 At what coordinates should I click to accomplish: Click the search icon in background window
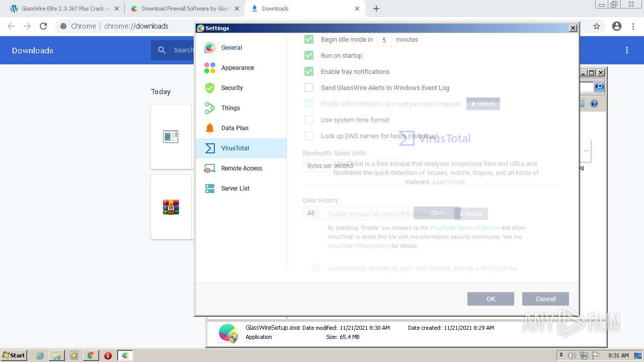pyautogui.click(x=599, y=87)
